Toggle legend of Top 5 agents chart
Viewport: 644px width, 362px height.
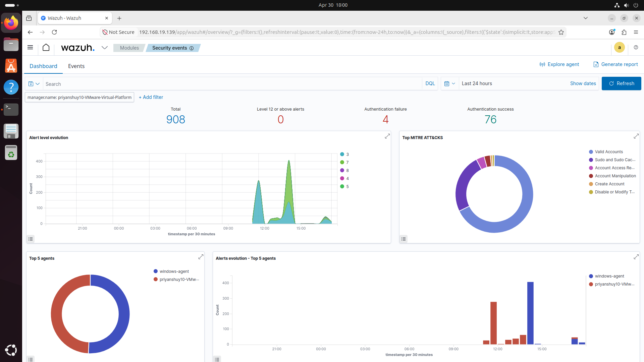31,359
